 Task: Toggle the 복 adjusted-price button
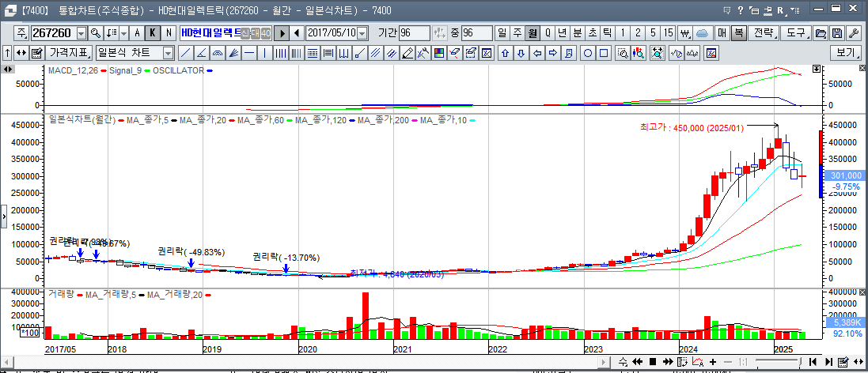tap(738, 33)
